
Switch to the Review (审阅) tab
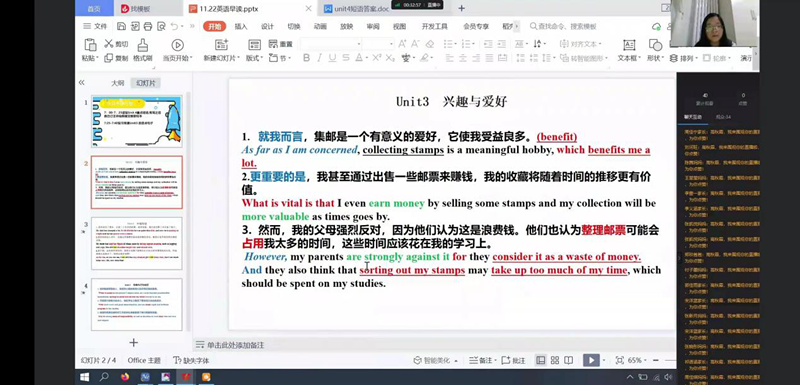[x=373, y=27]
